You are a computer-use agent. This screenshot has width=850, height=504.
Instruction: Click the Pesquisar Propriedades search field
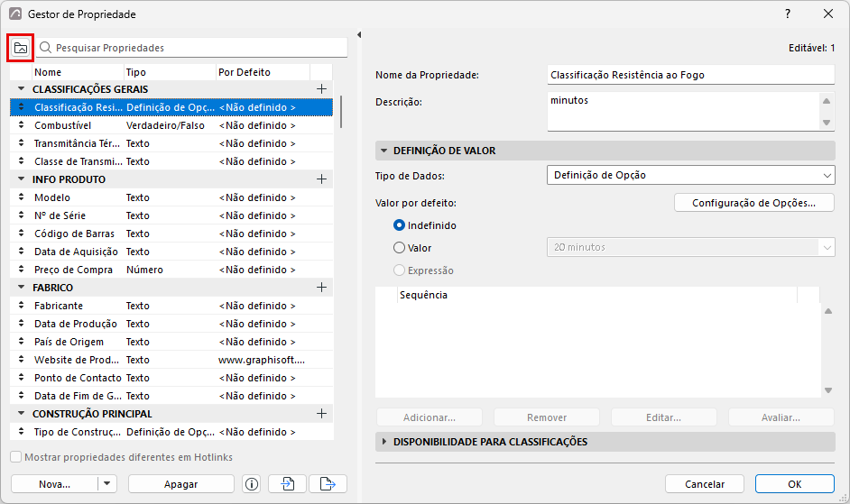(x=192, y=48)
